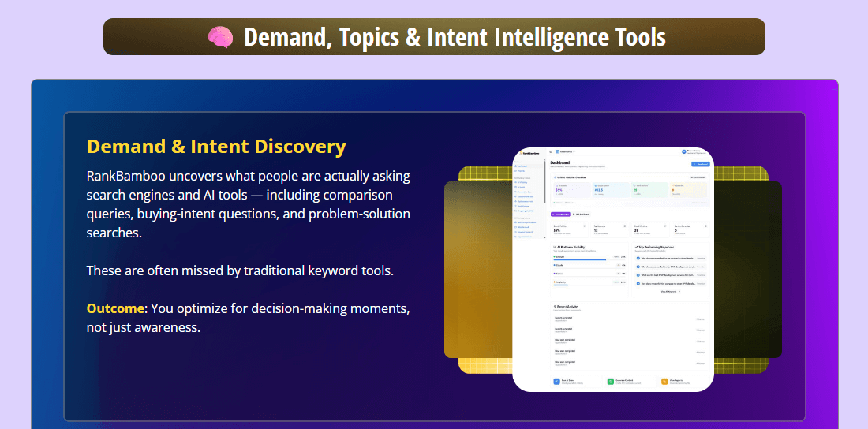Click the brain emoji in the header banner

[219, 37]
